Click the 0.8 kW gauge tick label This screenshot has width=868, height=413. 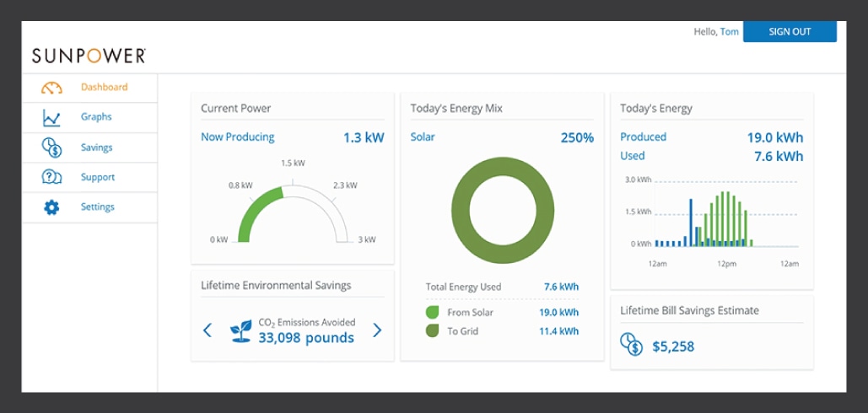240,185
